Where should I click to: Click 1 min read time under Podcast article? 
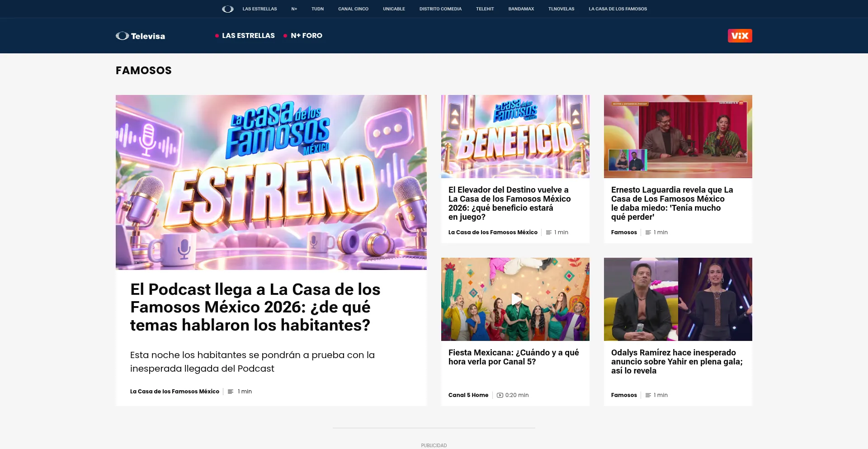[245, 392]
